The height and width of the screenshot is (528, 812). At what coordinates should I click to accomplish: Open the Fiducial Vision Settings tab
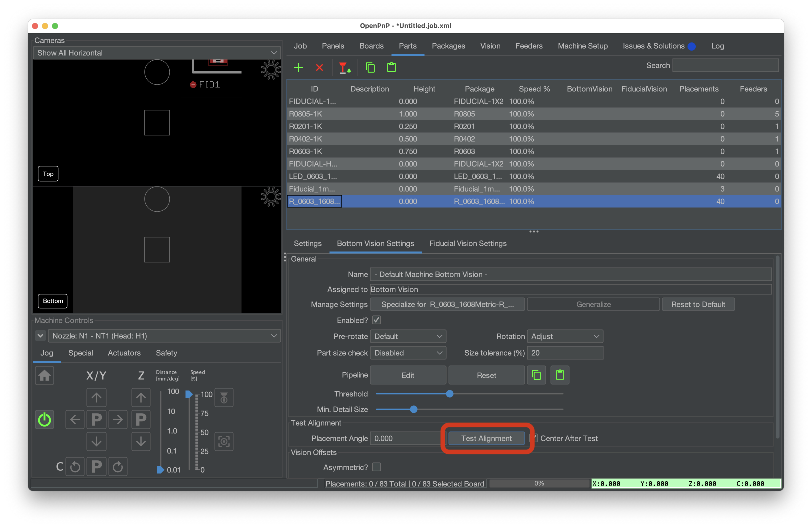(467, 243)
